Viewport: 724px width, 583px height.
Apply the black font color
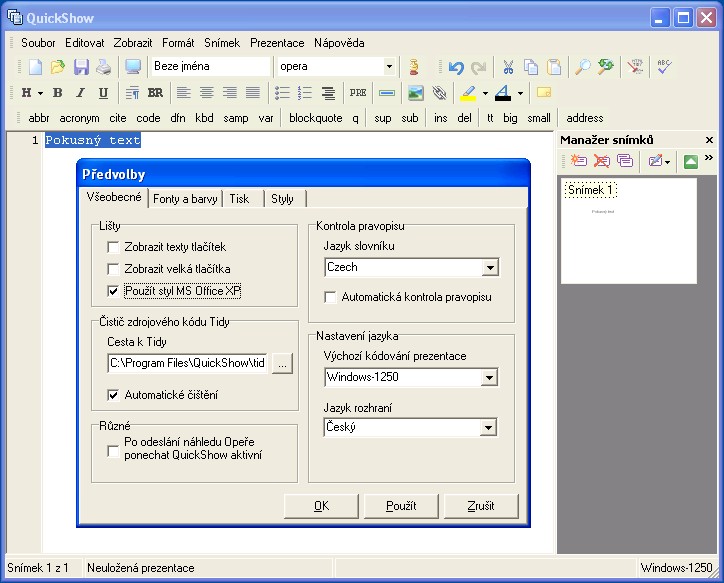tap(503, 93)
